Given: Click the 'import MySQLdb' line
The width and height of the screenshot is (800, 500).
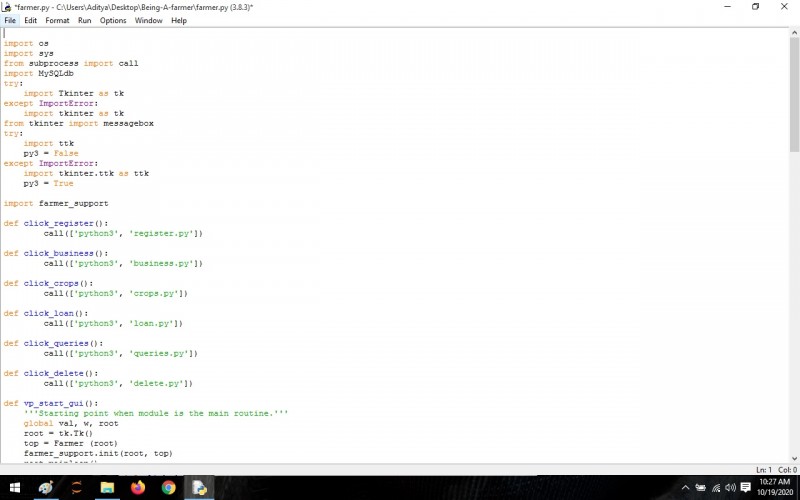Looking at the screenshot, I should pos(39,73).
